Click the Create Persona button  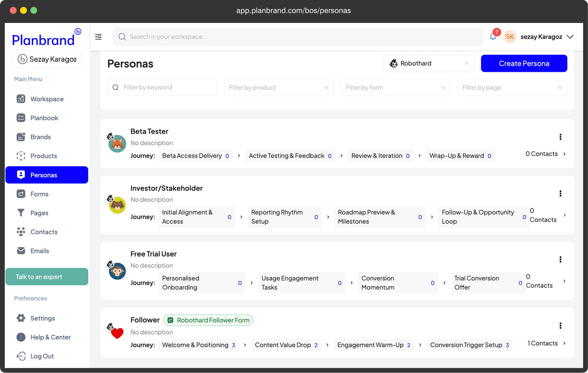(524, 64)
